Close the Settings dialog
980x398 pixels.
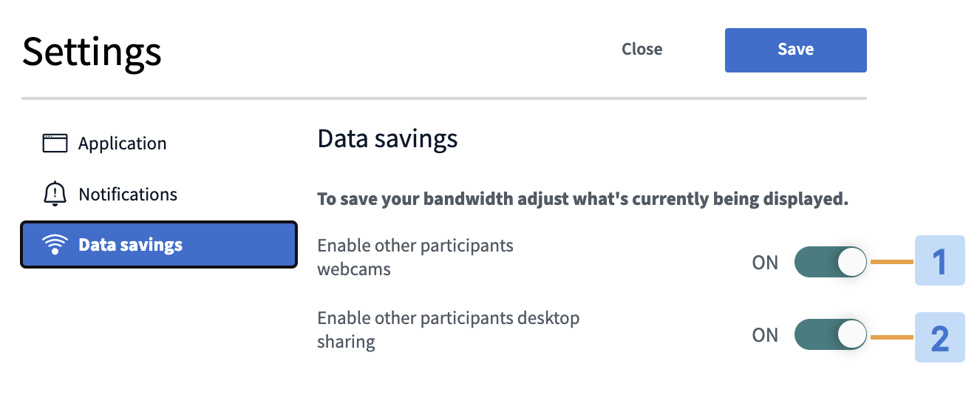click(642, 50)
